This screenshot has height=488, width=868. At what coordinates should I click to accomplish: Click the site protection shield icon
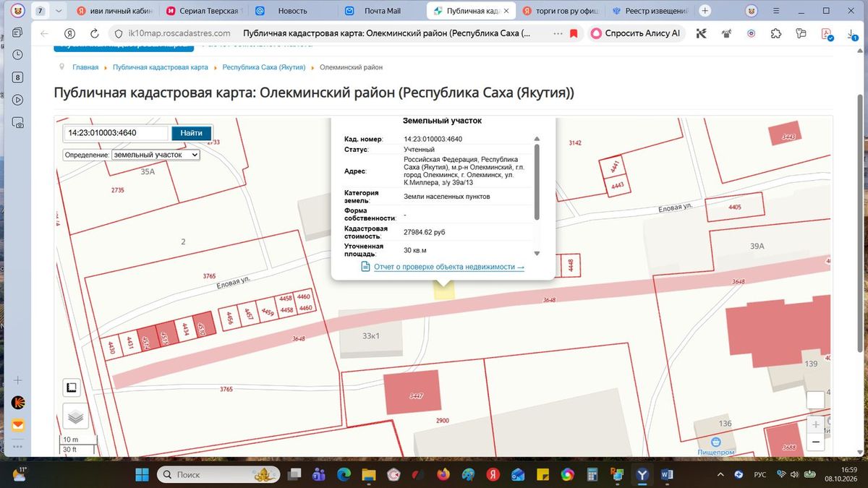point(119,33)
